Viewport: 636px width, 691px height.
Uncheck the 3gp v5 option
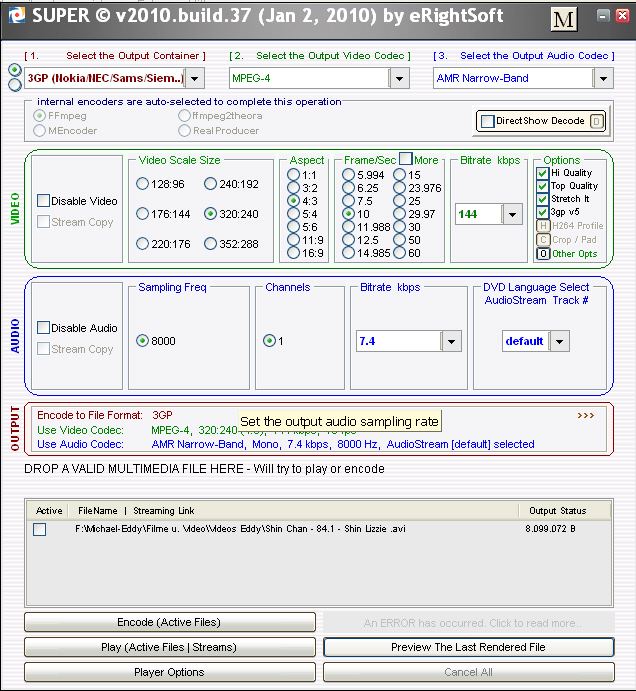click(543, 212)
